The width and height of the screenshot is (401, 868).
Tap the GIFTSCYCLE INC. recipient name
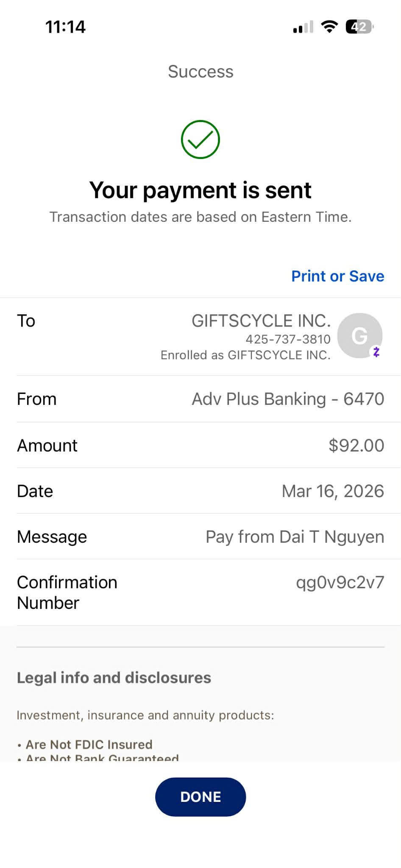tap(261, 321)
